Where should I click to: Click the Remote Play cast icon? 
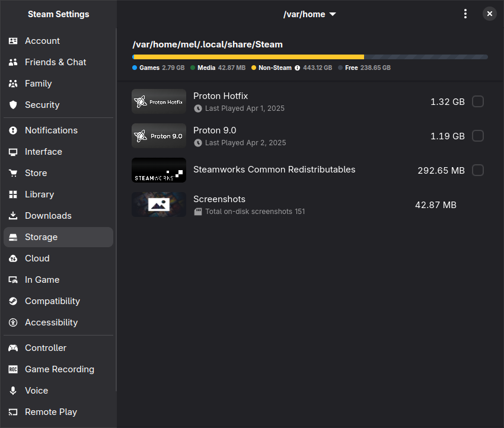[13, 412]
